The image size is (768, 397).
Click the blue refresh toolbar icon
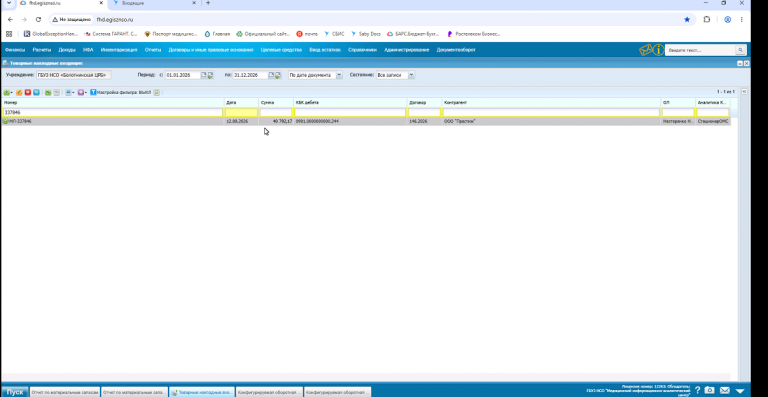pyautogui.click(x=36, y=92)
